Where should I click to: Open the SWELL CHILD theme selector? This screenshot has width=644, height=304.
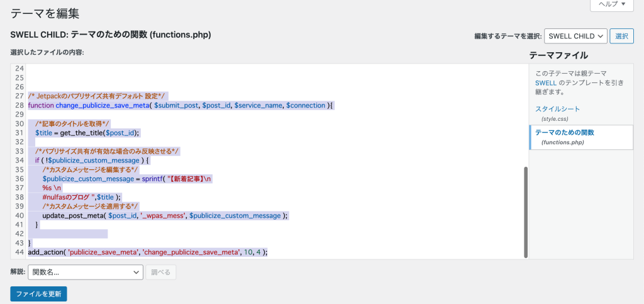point(576,36)
